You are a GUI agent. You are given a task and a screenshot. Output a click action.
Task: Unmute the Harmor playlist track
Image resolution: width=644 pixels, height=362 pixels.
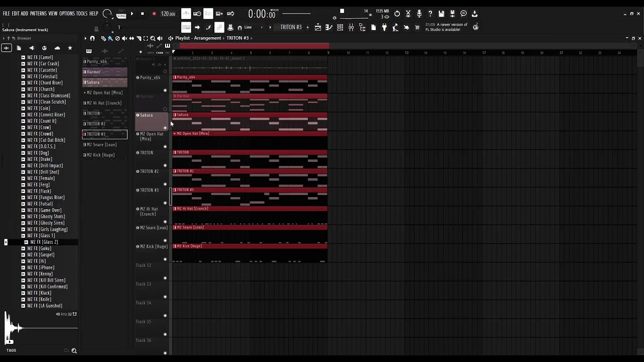(x=165, y=109)
